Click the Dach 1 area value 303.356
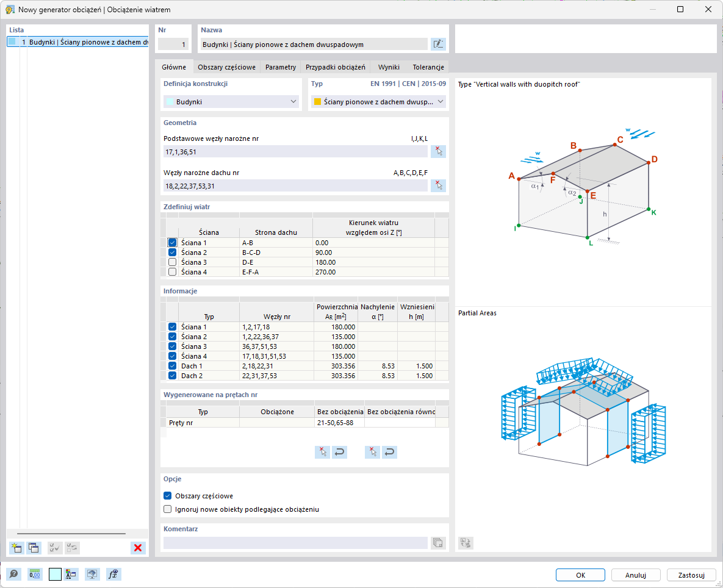The image size is (723, 588). (x=335, y=366)
